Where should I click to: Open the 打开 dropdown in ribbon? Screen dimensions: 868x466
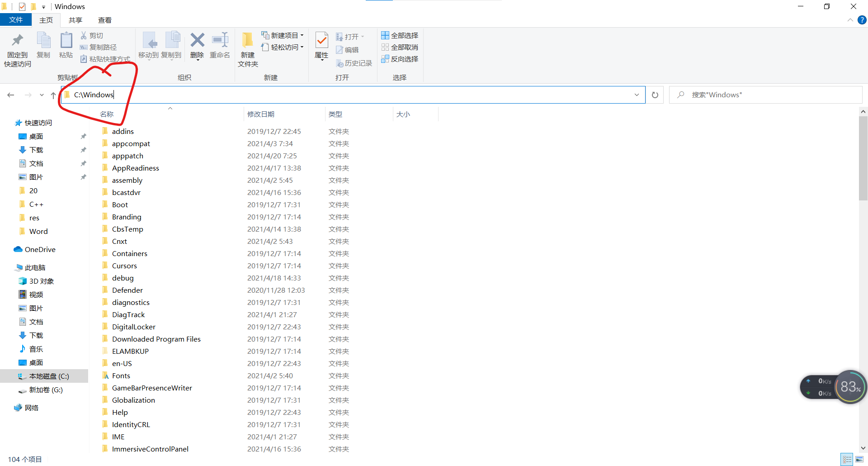click(350, 37)
